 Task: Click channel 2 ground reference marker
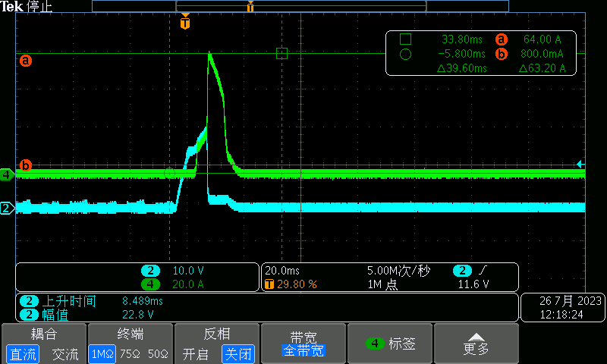7,208
